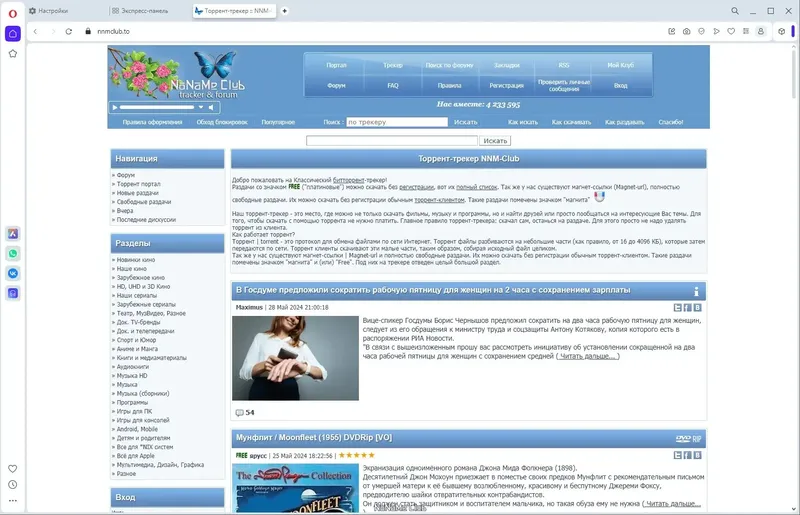Open history clock icon in sidebar
The width and height of the screenshot is (800, 515).
pyautogui.click(x=13, y=485)
